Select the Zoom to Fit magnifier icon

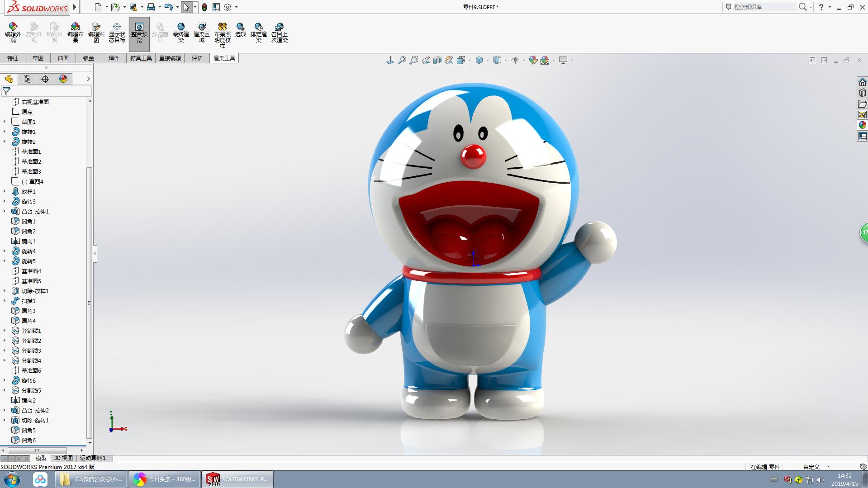[402, 60]
